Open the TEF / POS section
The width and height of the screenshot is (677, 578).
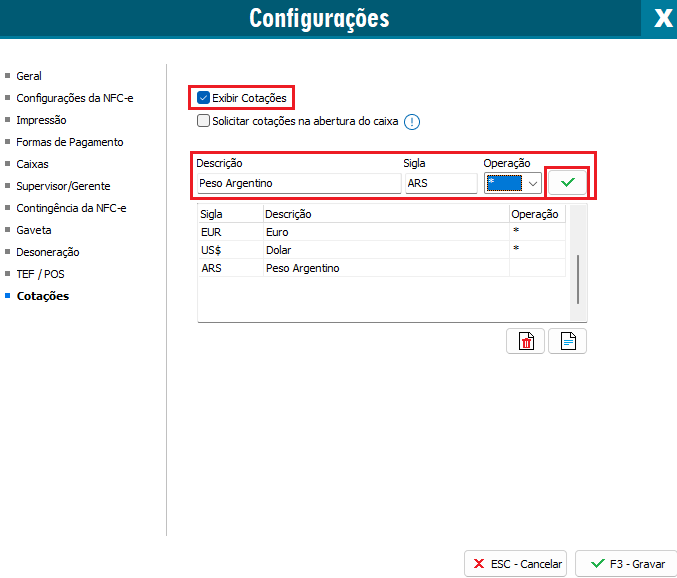[x=40, y=274]
